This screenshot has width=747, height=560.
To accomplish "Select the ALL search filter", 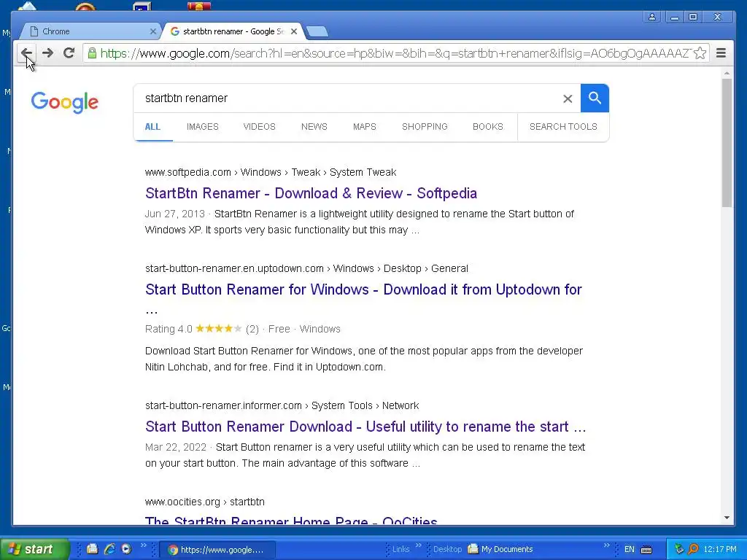I will click(x=152, y=127).
